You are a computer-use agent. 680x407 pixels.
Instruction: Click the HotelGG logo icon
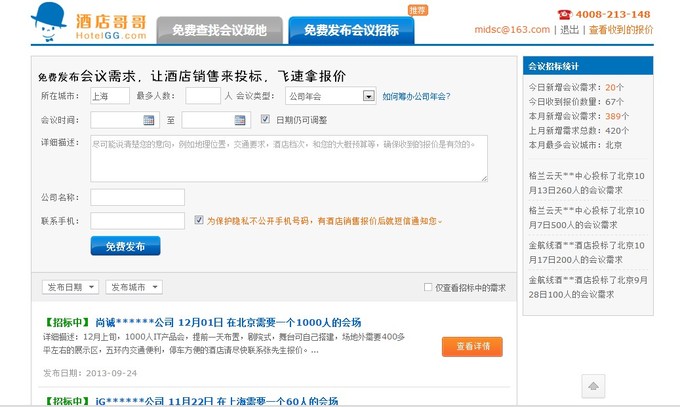point(47,20)
